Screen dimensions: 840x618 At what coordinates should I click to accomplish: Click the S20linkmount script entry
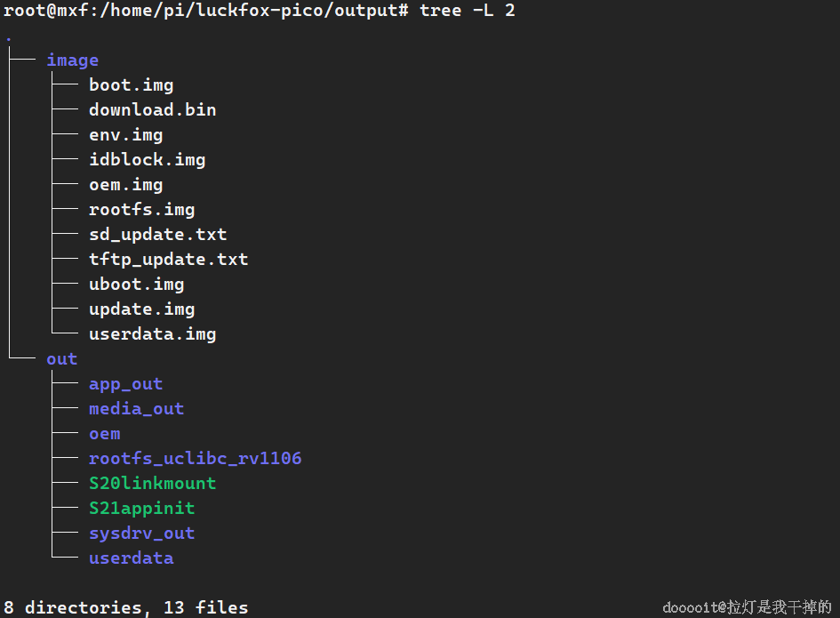152,484
